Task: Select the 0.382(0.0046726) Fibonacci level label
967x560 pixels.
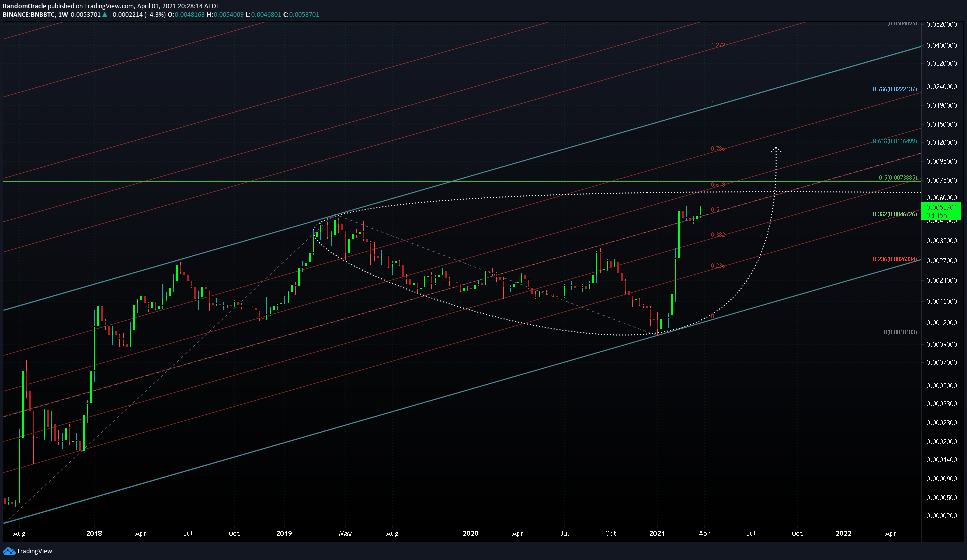Action: tap(895, 214)
